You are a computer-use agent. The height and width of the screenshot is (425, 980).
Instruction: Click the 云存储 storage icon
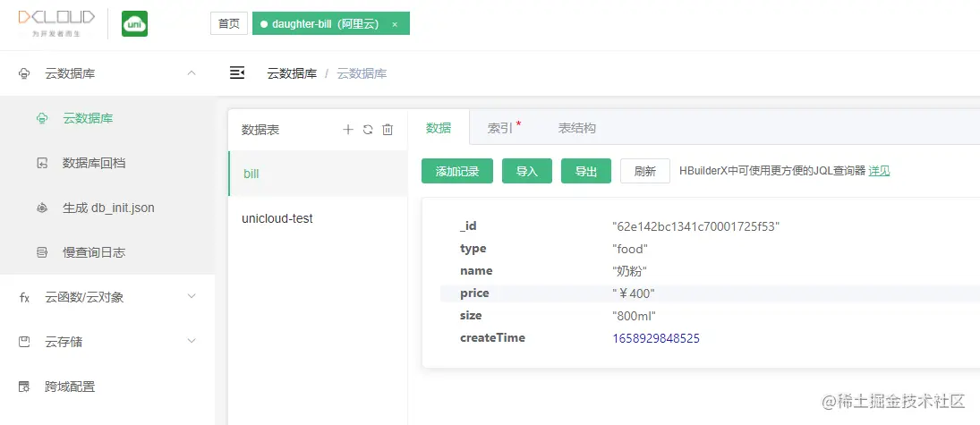pyautogui.click(x=24, y=342)
